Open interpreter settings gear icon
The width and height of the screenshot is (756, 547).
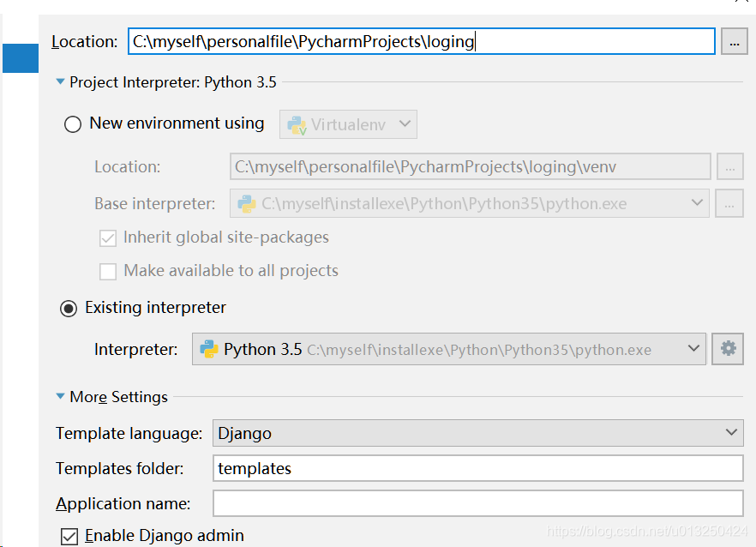click(728, 349)
